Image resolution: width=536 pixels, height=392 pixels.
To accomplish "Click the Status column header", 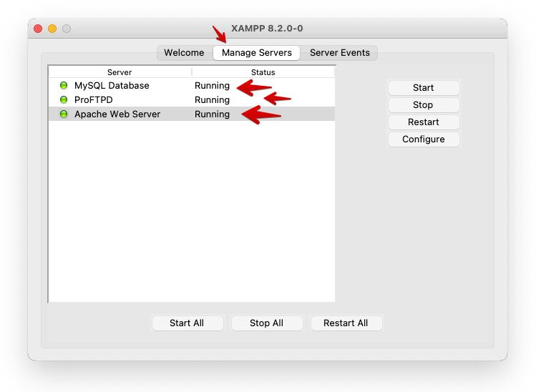I will click(263, 72).
